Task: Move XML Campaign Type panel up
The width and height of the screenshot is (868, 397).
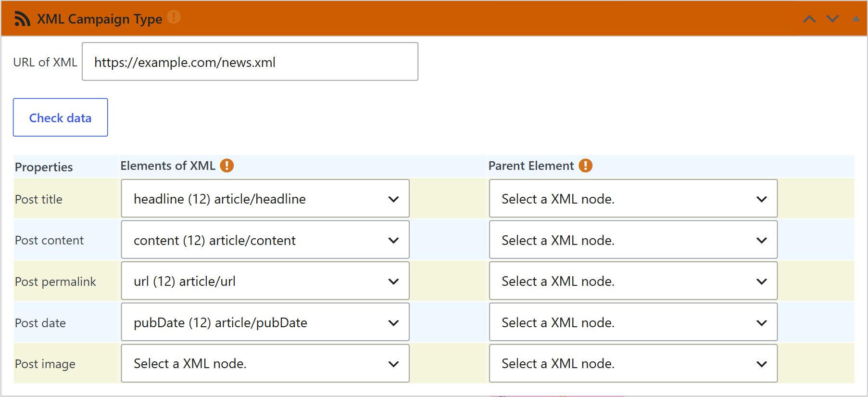Action: tap(809, 19)
